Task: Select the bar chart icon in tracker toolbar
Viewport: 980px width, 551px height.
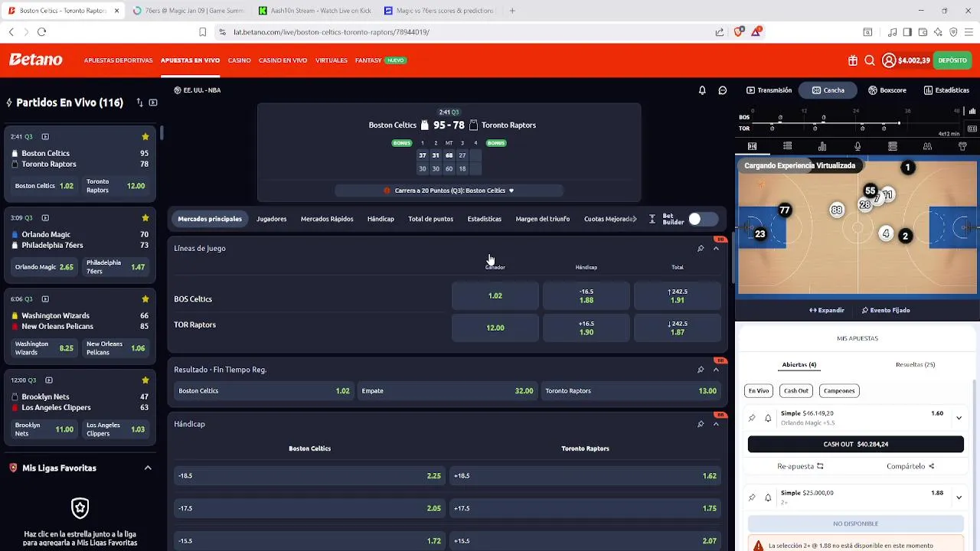Action: pos(822,146)
